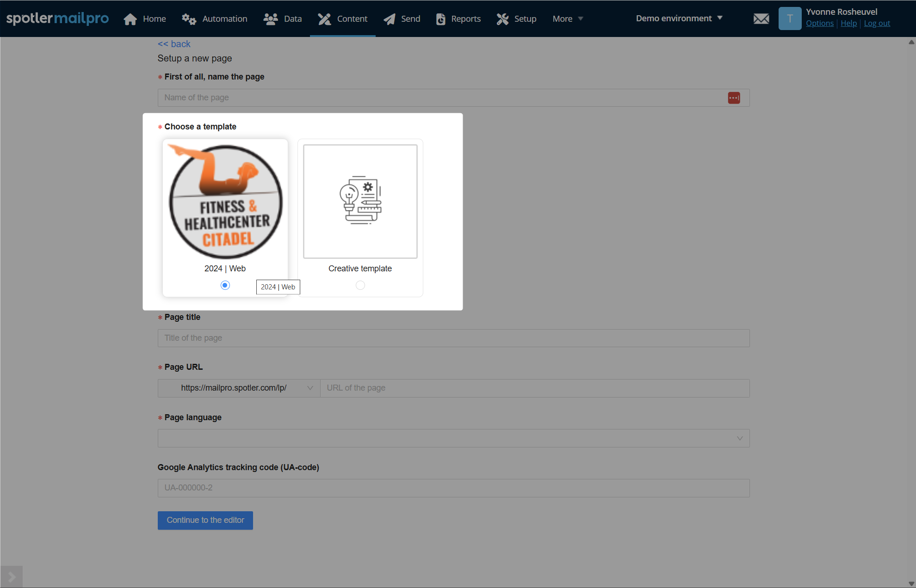Open the Help link
The image size is (916, 588).
[848, 24]
